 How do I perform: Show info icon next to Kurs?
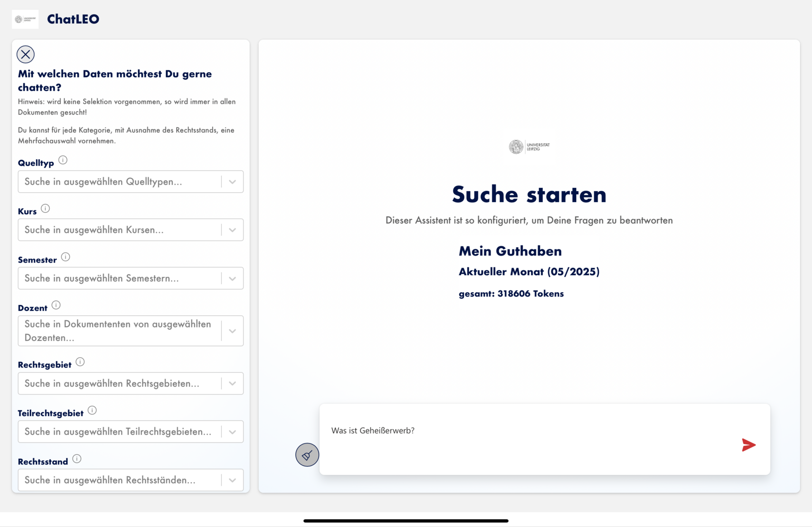pos(45,208)
